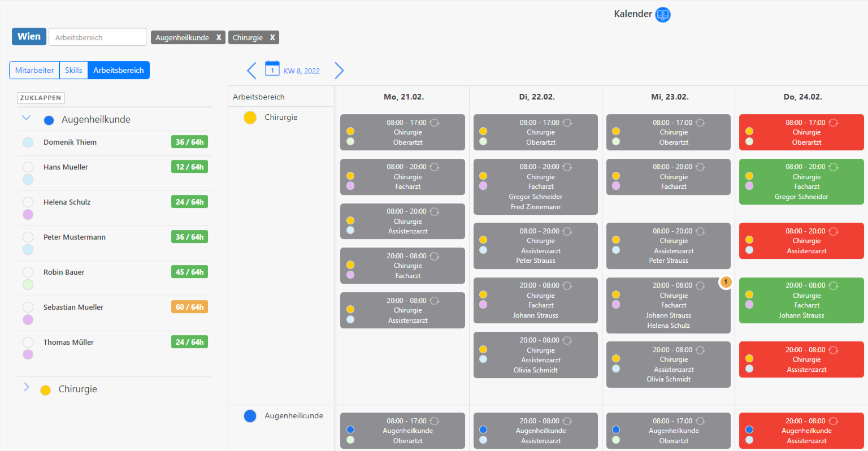
Task: Click Robin Bauer's 45 / 64h hours badge
Action: point(190,272)
